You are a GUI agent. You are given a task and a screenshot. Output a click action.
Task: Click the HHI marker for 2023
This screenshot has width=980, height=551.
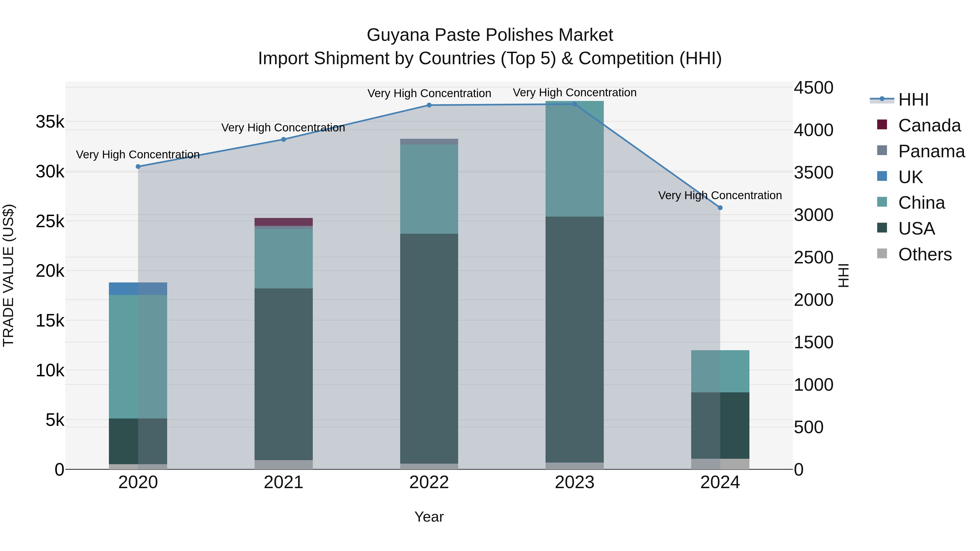(574, 104)
